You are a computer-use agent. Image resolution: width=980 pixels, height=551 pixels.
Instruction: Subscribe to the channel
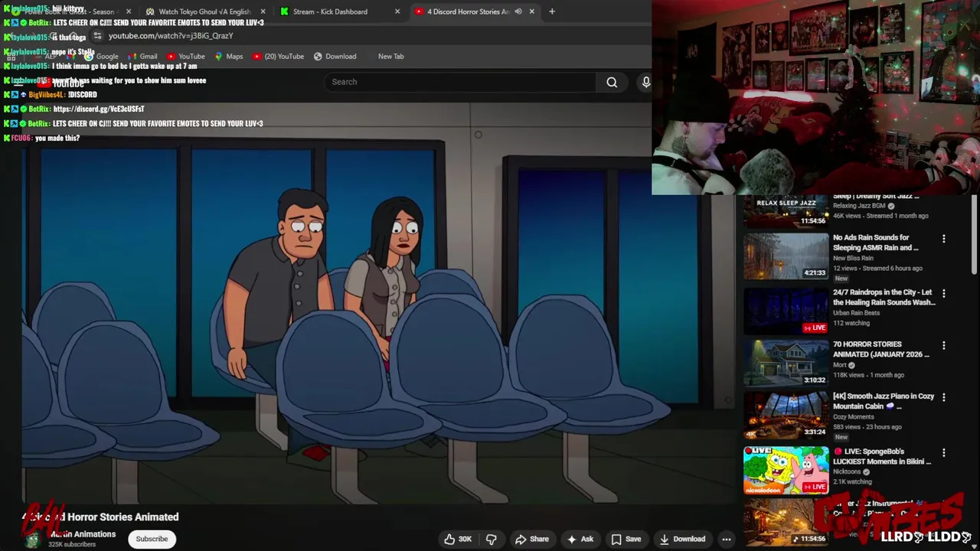pyautogui.click(x=152, y=539)
